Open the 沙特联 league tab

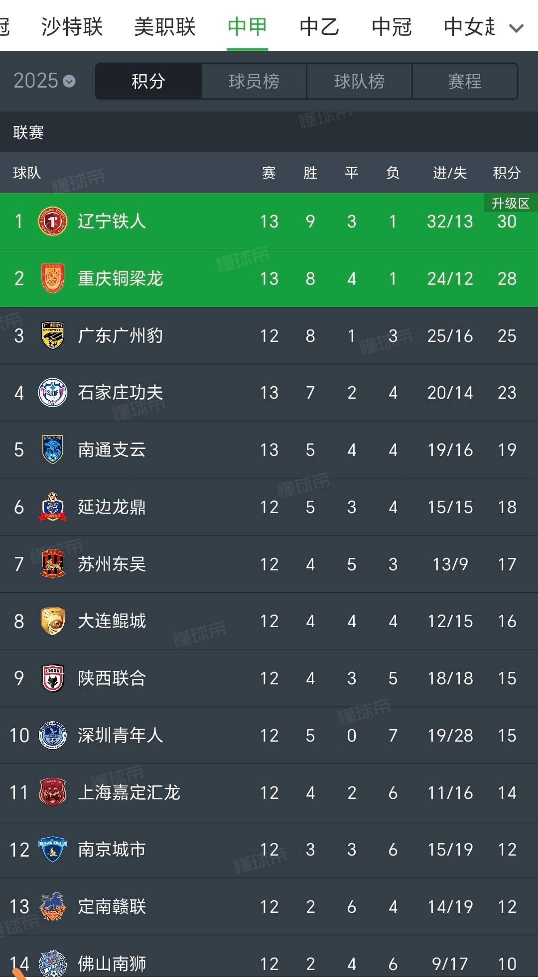(x=72, y=27)
